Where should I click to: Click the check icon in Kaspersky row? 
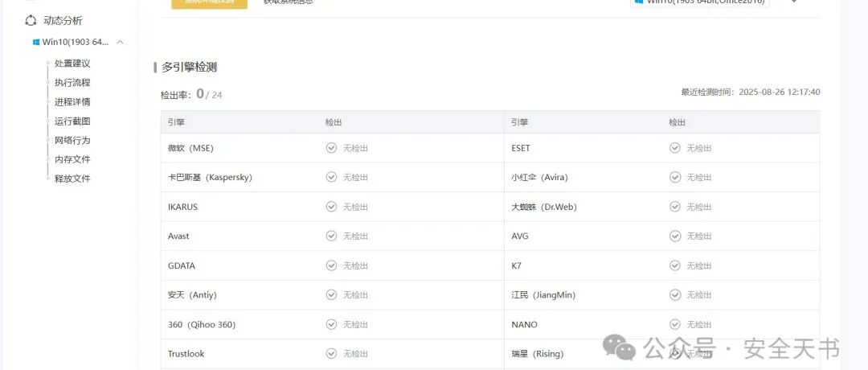pyautogui.click(x=331, y=177)
